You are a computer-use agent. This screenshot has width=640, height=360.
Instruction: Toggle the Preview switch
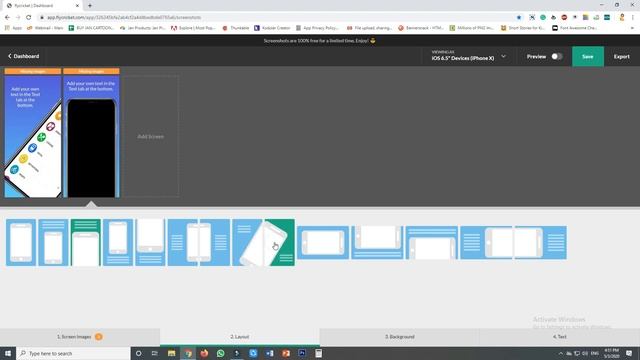[x=557, y=56]
